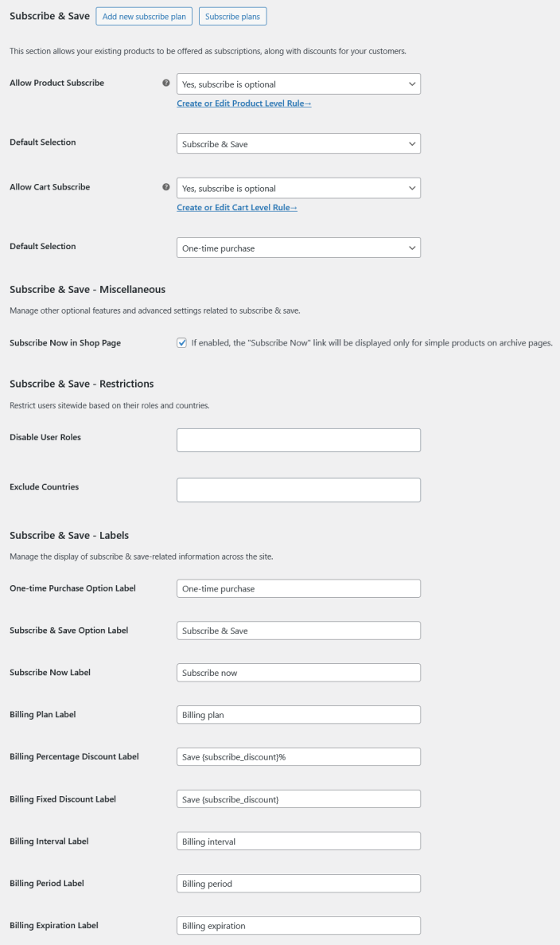
Task: Click into Subscribe Now Label field
Action: (x=298, y=673)
